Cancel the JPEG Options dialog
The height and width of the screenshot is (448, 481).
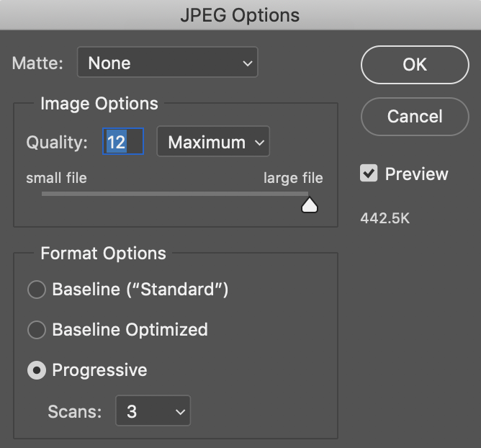pyautogui.click(x=415, y=117)
